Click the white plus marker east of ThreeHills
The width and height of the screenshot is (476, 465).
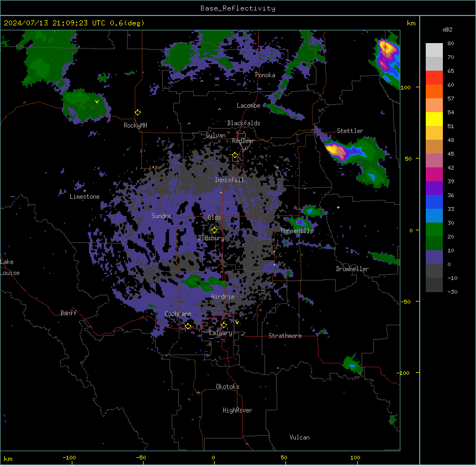tap(338, 207)
